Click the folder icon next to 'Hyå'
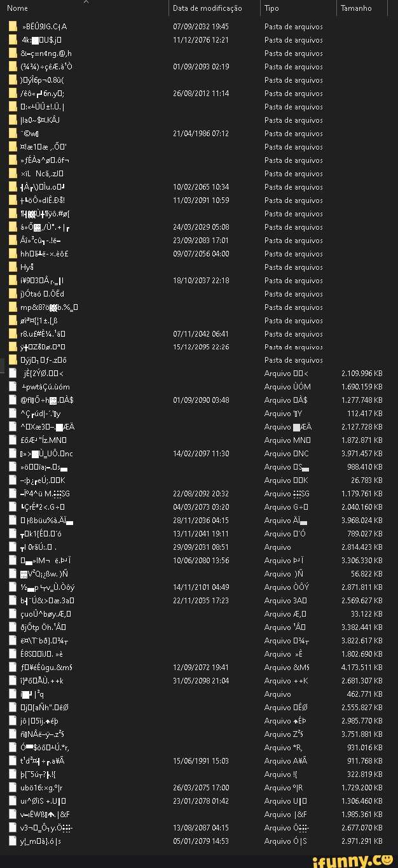This screenshot has width=398, height=868. pos(13,267)
